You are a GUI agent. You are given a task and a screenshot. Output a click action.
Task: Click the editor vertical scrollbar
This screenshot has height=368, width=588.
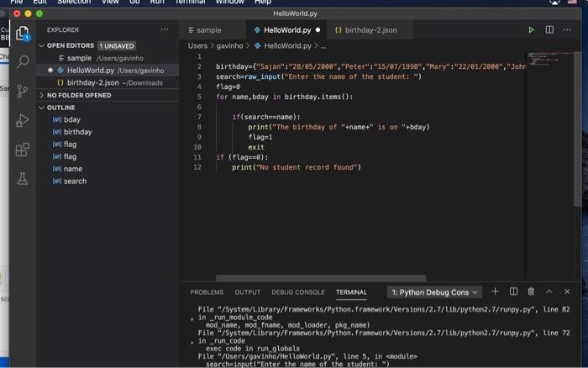(x=577, y=129)
